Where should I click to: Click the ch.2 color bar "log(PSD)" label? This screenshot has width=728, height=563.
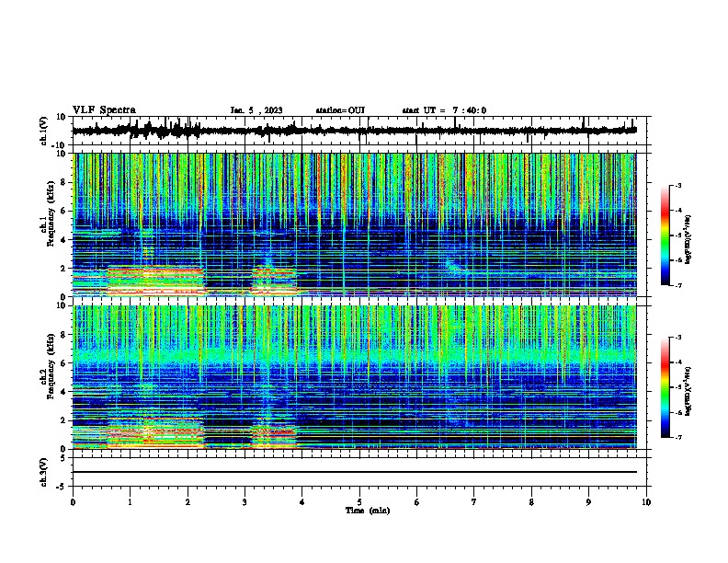(688, 392)
